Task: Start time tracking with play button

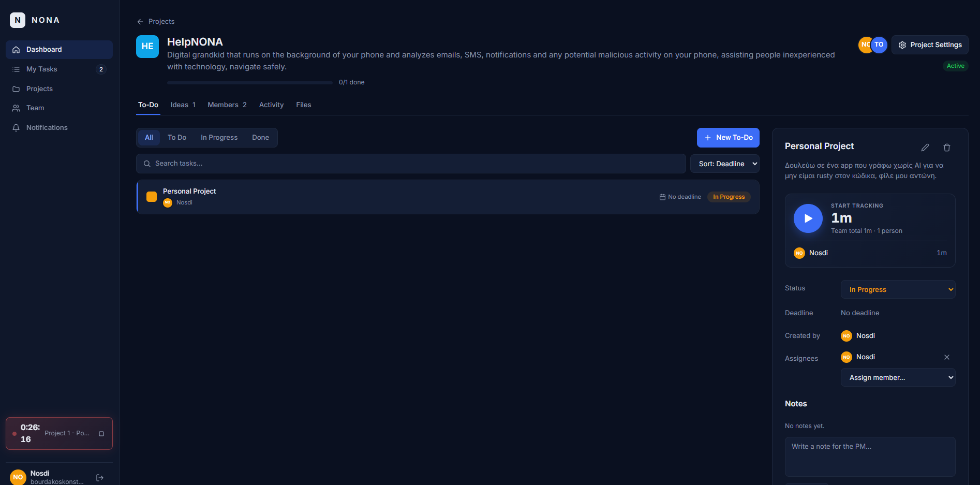Action: pyautogui.click(x=808, y=218)
